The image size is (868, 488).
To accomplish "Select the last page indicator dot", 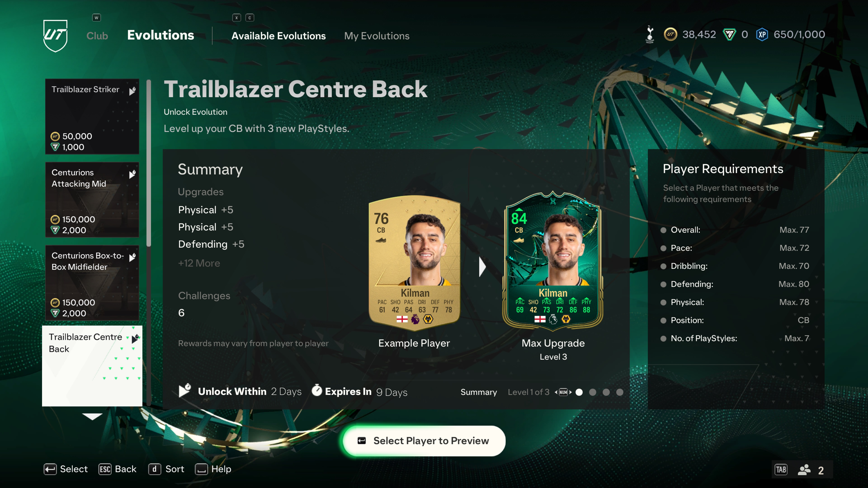I will (620, 392).
